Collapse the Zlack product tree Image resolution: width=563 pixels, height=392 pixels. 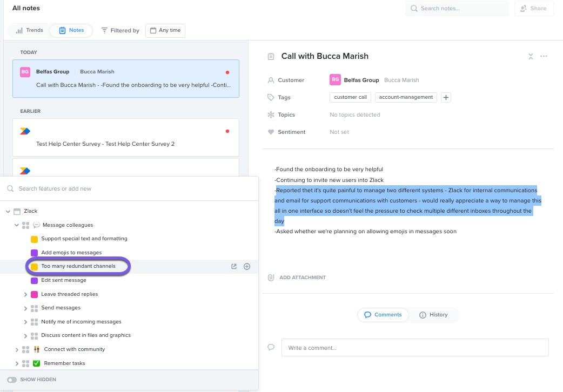click(8, 212)
